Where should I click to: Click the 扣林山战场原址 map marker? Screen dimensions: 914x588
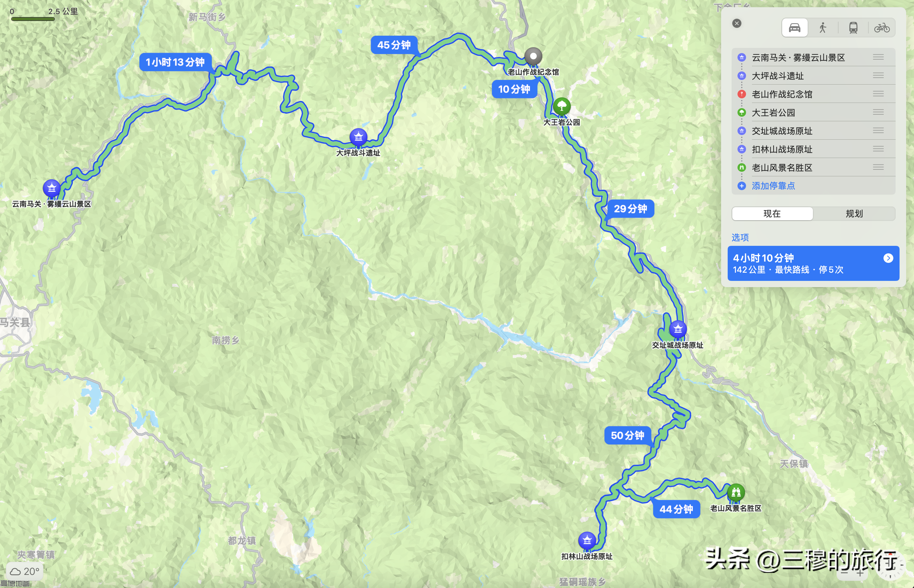(587, 541)
